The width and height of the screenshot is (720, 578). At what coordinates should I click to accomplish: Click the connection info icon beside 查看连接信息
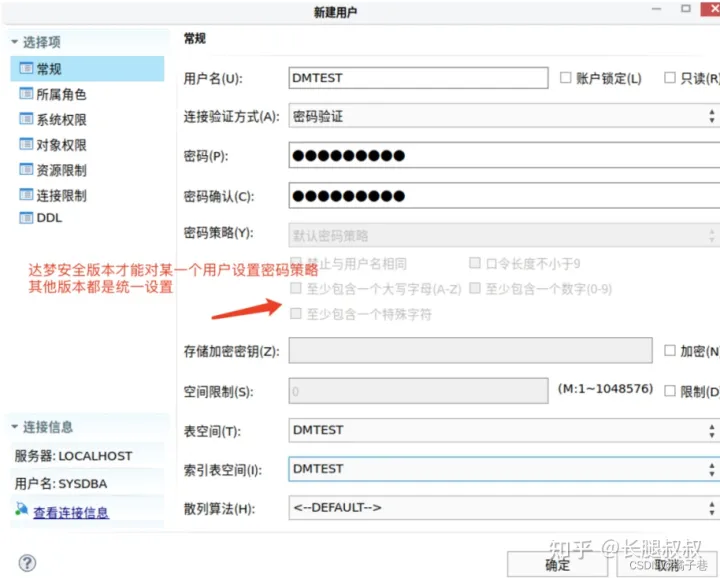[22, 509]
